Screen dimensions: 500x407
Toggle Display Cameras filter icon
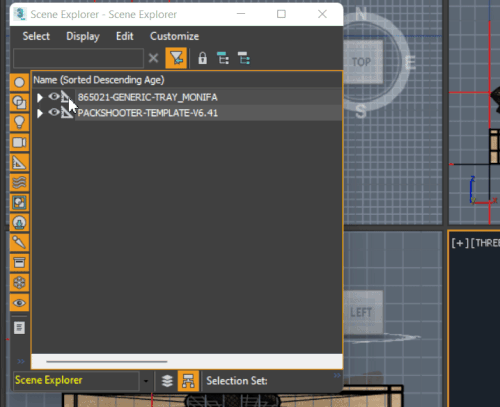19,143
